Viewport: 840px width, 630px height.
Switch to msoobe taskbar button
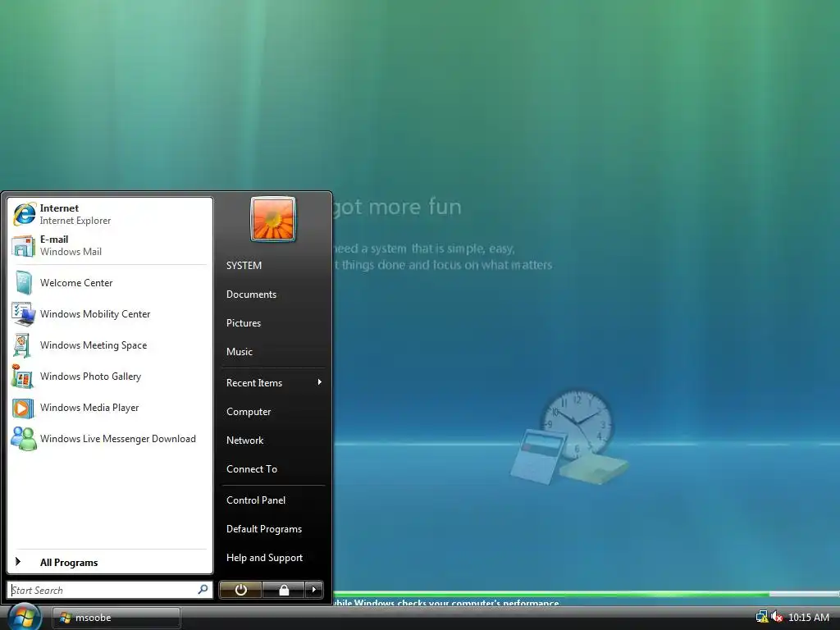[x=116, y=618]
